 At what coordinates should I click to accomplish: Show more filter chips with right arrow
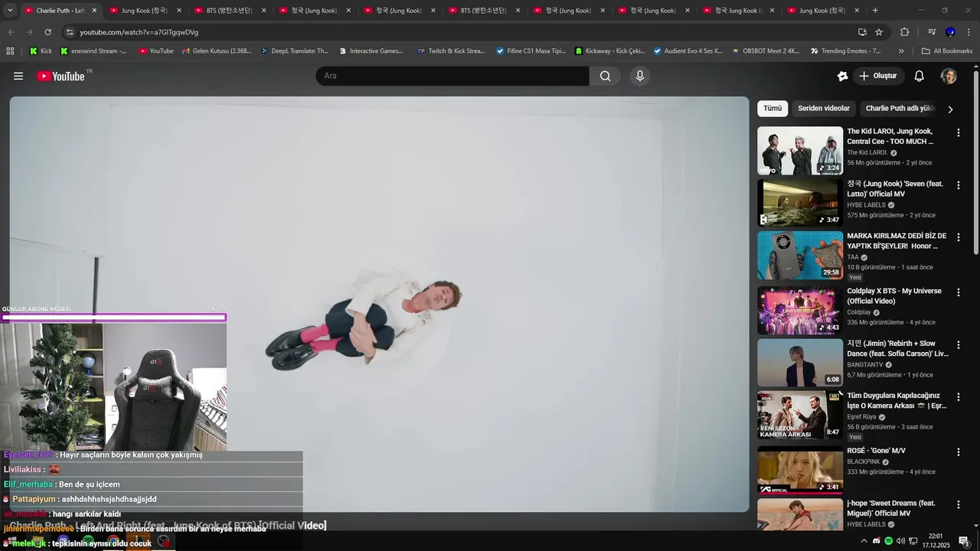pyautogui.click(x=950, y=109)
